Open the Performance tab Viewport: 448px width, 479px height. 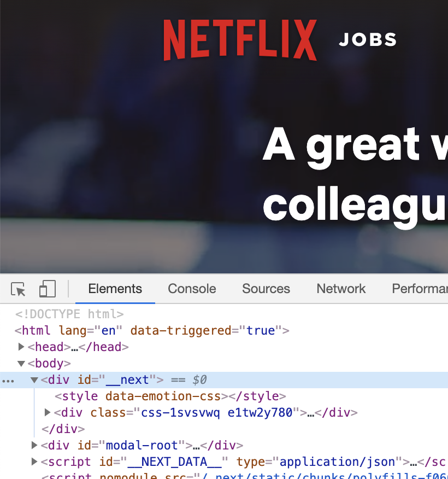[420, 289]
